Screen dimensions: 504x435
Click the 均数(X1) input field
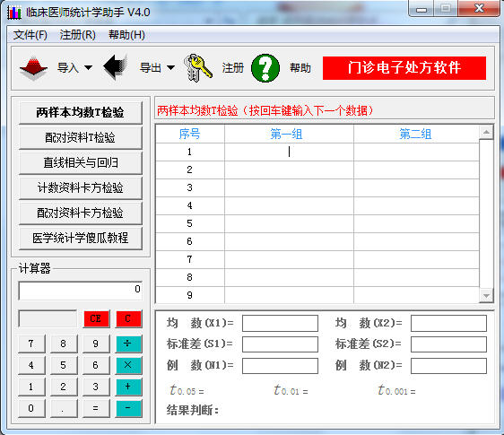(x=280, y=323)
